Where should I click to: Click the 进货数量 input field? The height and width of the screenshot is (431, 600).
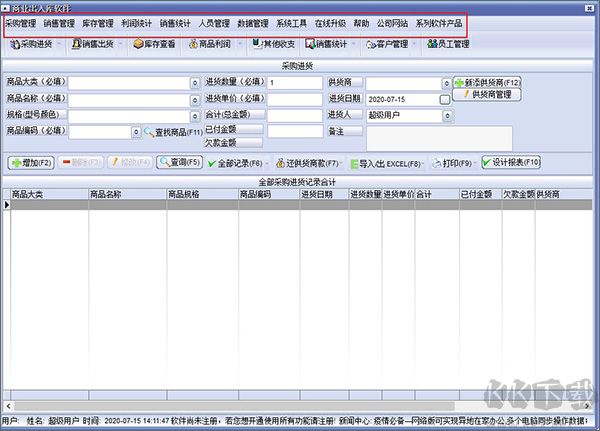(x=293, y=84)
